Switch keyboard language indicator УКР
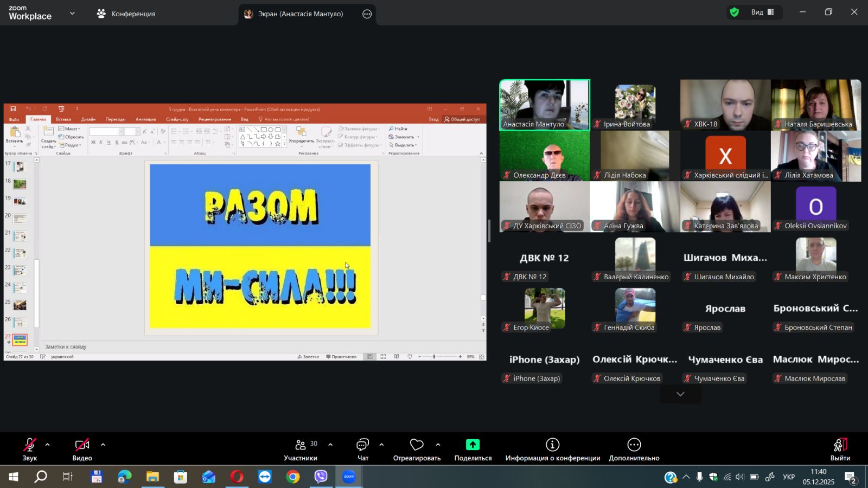This screenshot has height=488, width=868. pos(789,477)
